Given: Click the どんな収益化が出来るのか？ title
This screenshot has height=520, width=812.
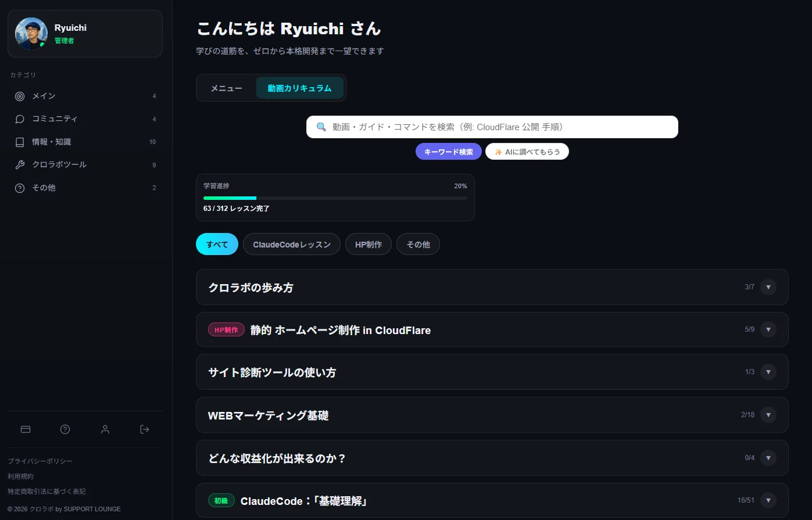Looking at the screenshot, I should 277,458.
